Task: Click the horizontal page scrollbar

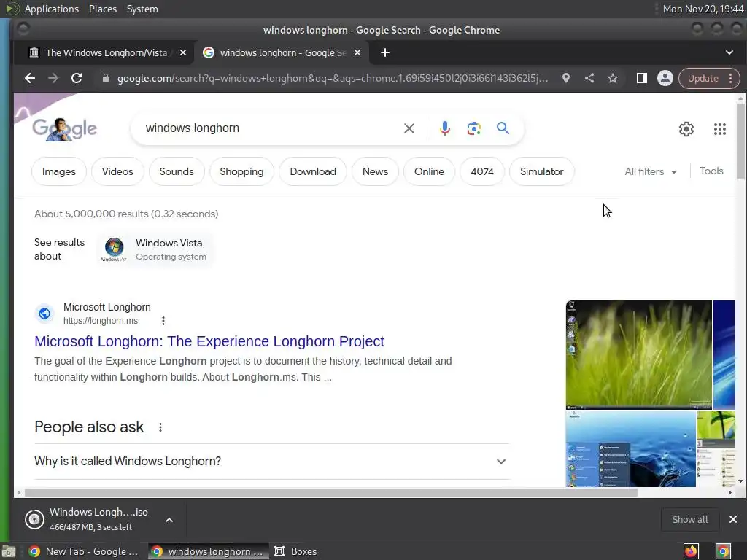Action: (x=331, y=492)
